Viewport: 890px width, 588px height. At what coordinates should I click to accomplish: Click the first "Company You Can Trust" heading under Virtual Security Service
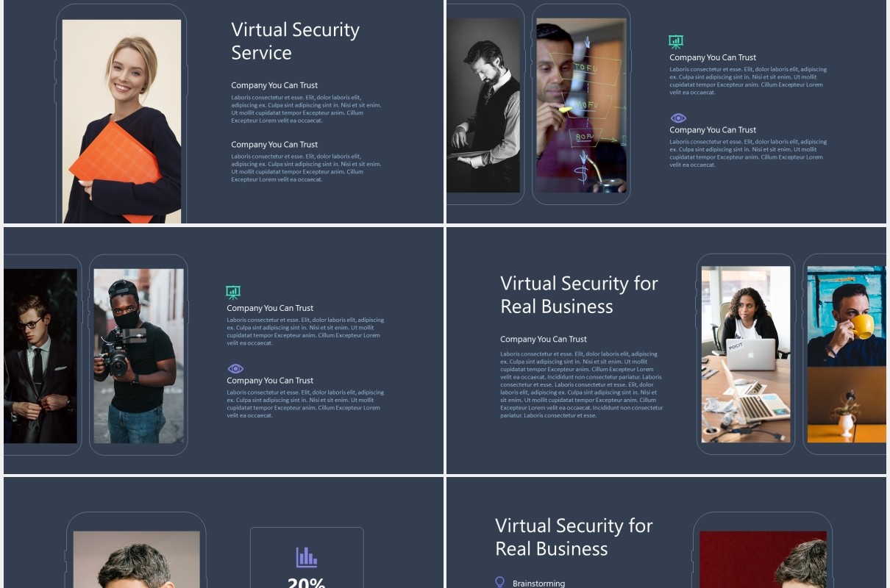click(274, 85)
